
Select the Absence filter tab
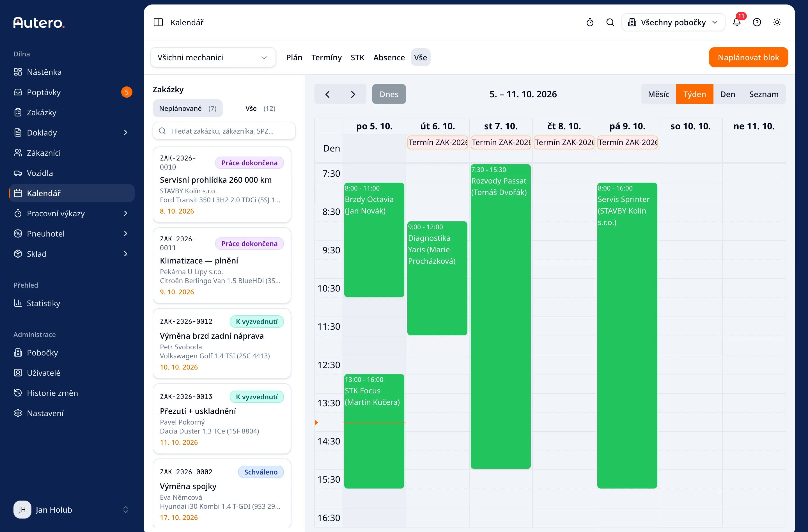coord(389,57)
